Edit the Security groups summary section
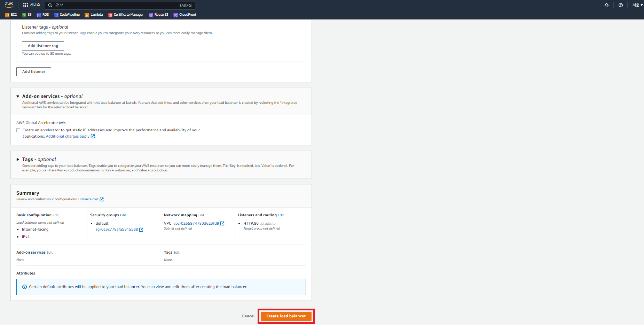The width and height of the screenshot is (644, 325). point(123,215)
